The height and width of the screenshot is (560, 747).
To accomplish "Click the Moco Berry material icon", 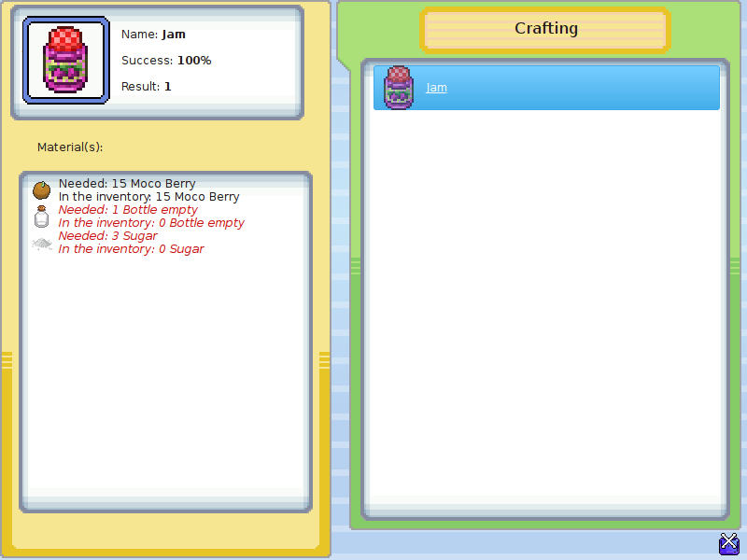I will pyautogui.click(x=41, y=190).
